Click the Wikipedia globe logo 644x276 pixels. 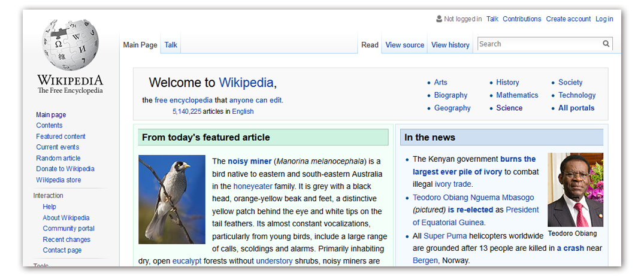[x=70, y=45]
